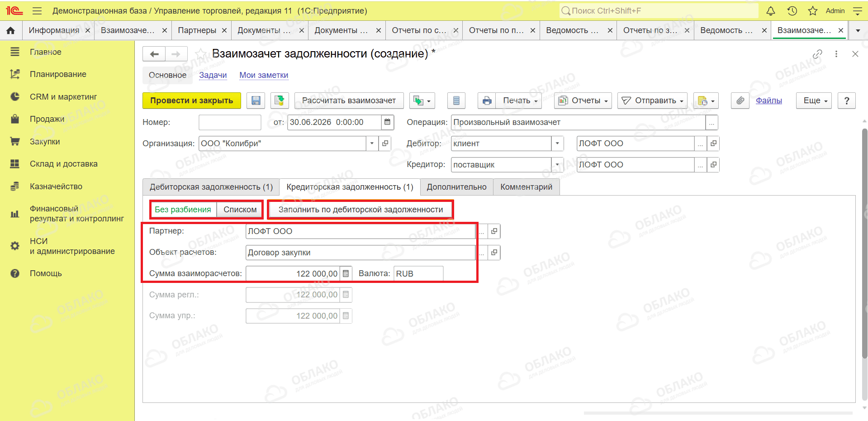Open the 1C main menu hamburger icon

tap(37, 11)
